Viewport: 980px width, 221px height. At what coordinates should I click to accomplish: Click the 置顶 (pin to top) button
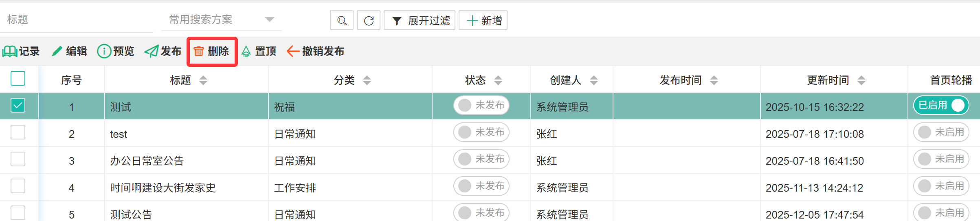(259, 51)
